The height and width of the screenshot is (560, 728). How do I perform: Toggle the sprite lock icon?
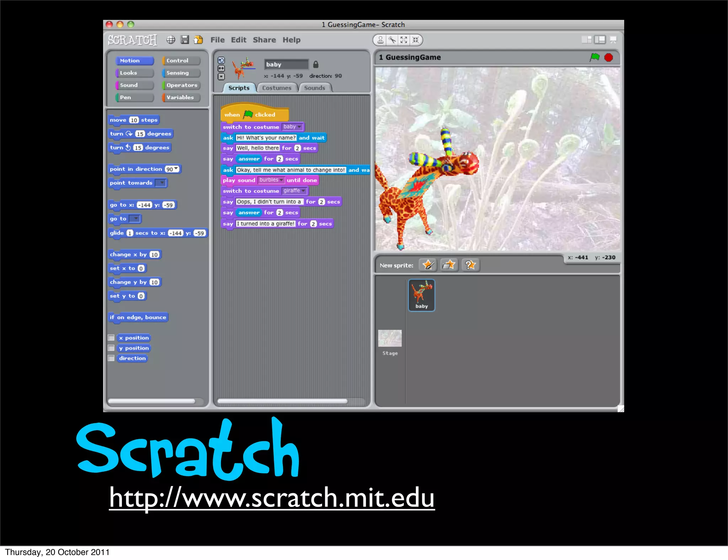coord(316,64)
